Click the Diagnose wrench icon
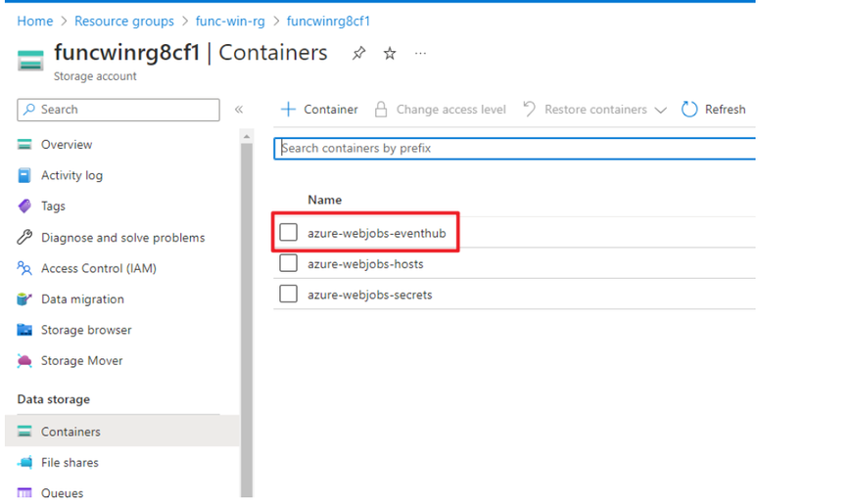The height and width of the screenshot is (504, 849). (24, 237)
